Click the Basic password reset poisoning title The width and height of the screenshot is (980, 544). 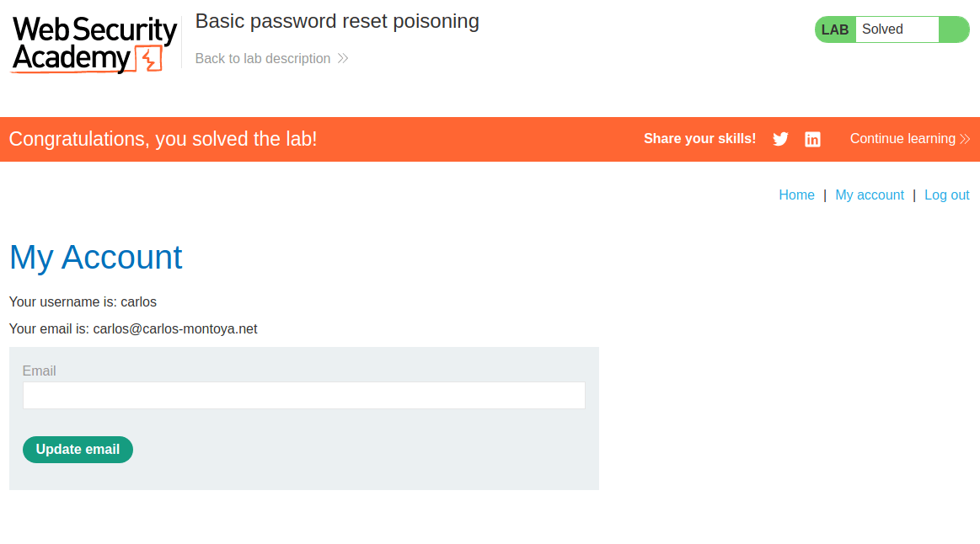[x=337, y=22]
